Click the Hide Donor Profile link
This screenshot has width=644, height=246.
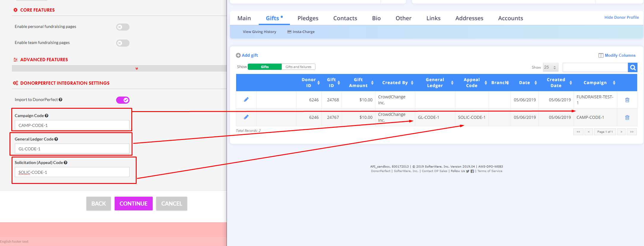pyautogui.click(x=621, y=17)
